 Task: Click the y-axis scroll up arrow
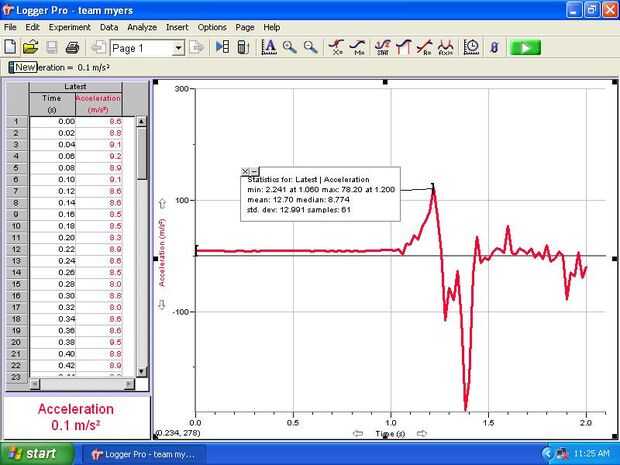[162, 204]
